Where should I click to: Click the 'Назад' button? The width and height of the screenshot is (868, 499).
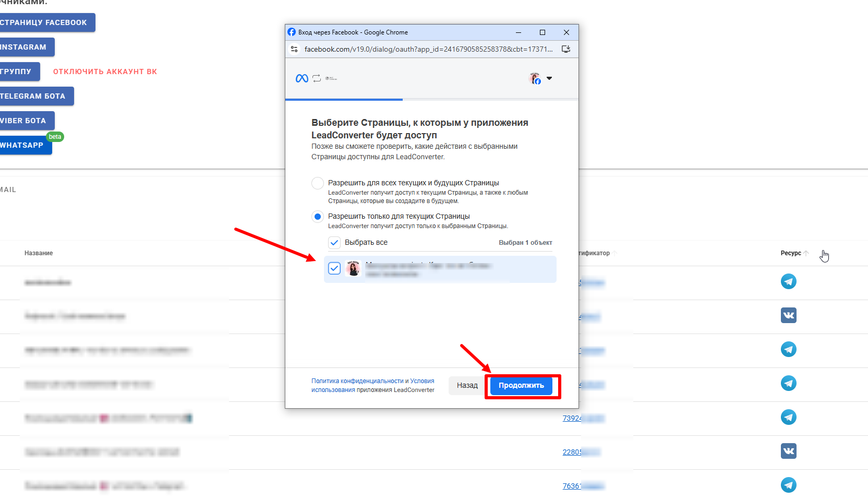[467, 386]
